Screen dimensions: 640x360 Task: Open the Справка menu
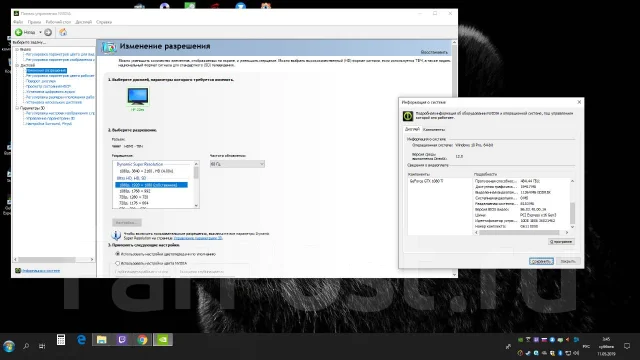click(104, 22)
